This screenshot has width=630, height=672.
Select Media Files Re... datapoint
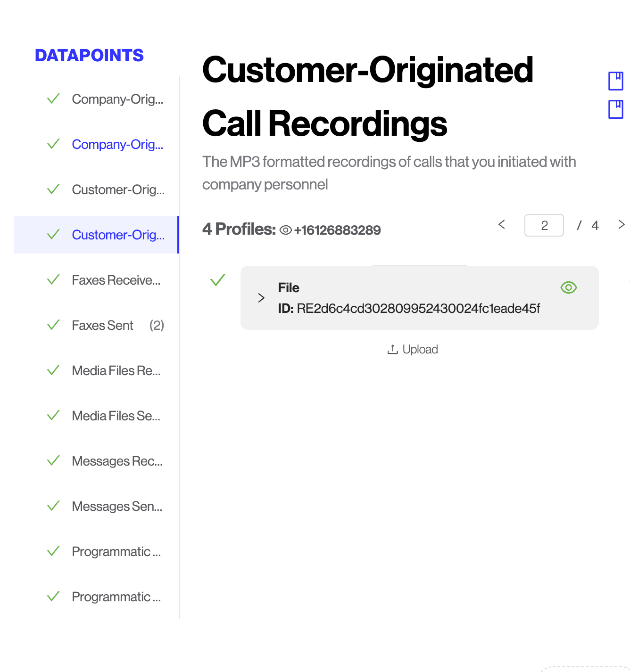pos(116,370)
